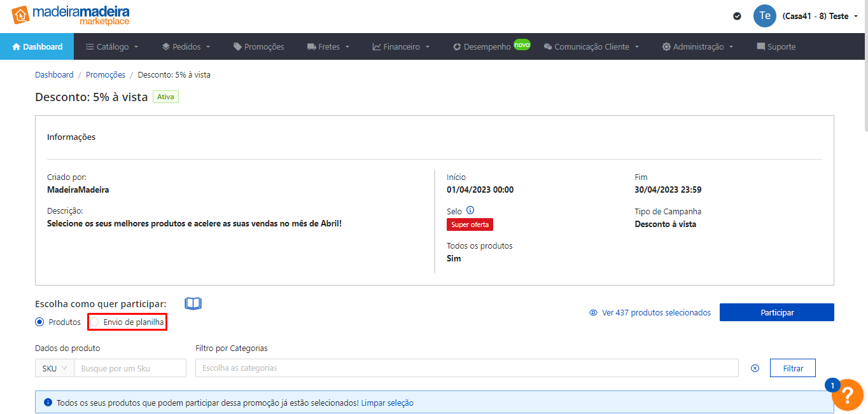The height and width of the screenshot is (414, 868).
Task: Open the Te user avatar
Action: point(765,16)
